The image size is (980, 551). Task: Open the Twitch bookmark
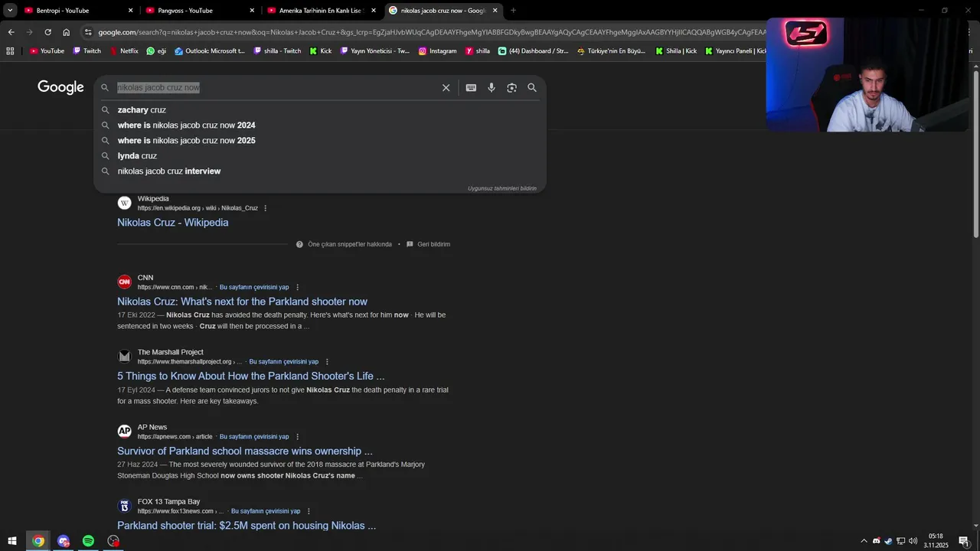[x=87, y=51]
